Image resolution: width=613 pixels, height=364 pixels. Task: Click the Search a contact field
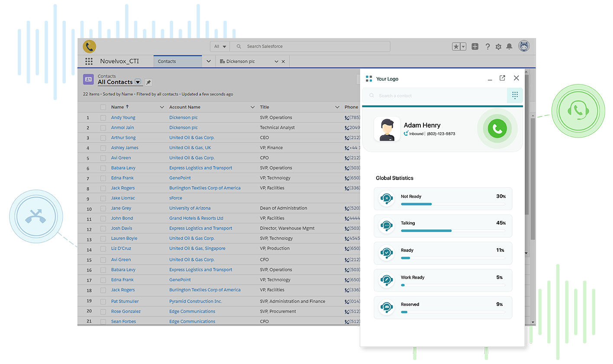coord(435,95)
